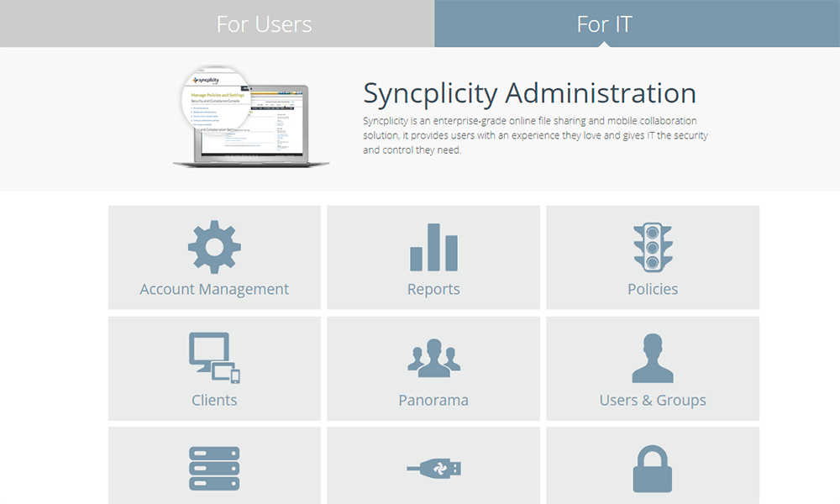Open the Panorama label link

[433, 400]
